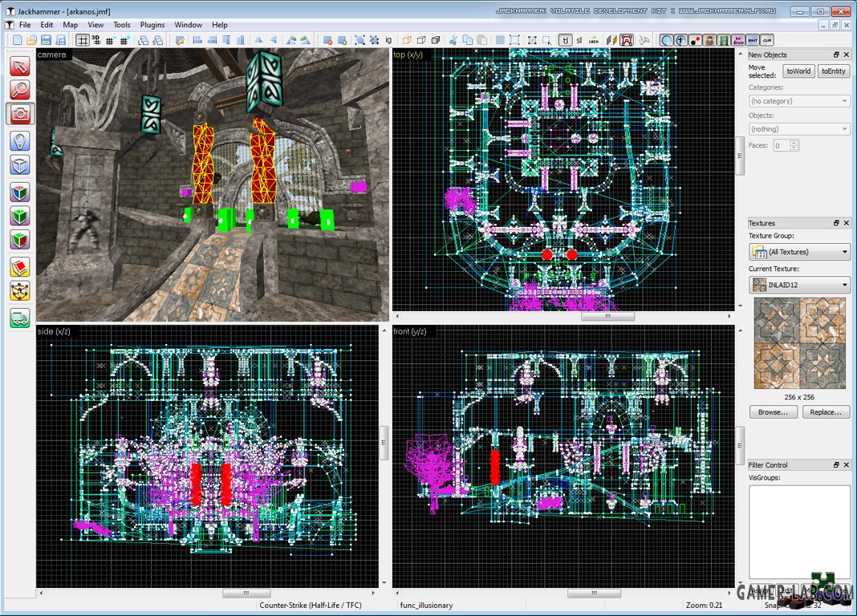Click the INLAID12 texture preview thumbnail
The height and width of the screenshot is (616, 857).
click(x=799, y=343)
